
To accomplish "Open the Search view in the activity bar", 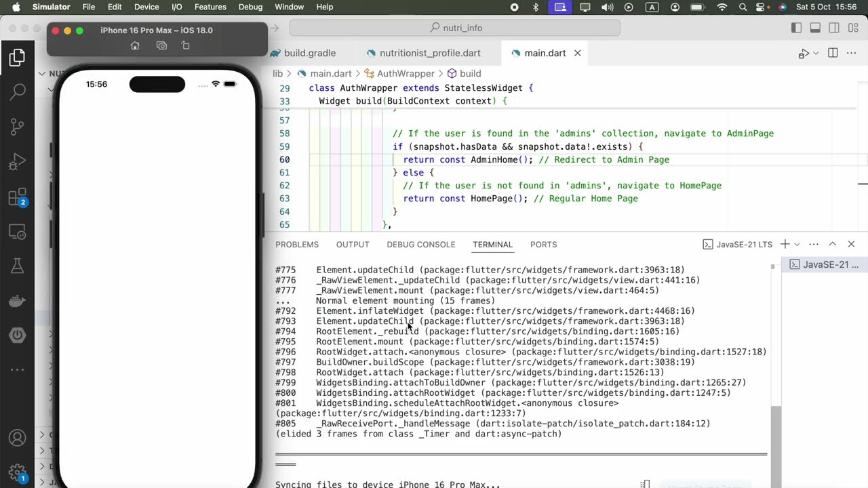I will tap(18, 92).
